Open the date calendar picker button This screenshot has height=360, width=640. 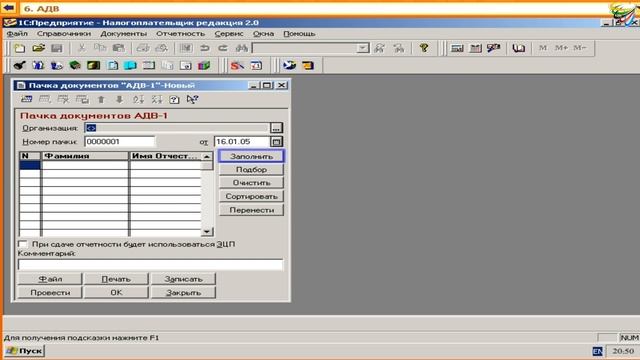click(x=276, y=142)
